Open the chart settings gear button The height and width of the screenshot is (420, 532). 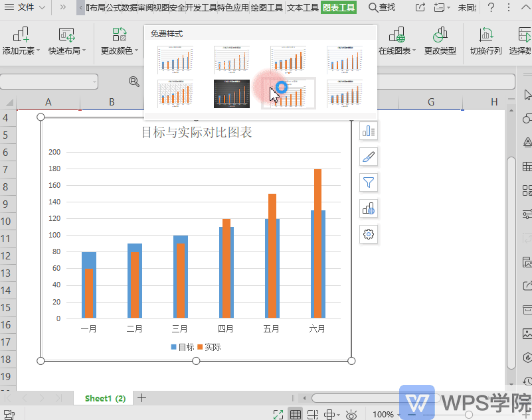369,234
